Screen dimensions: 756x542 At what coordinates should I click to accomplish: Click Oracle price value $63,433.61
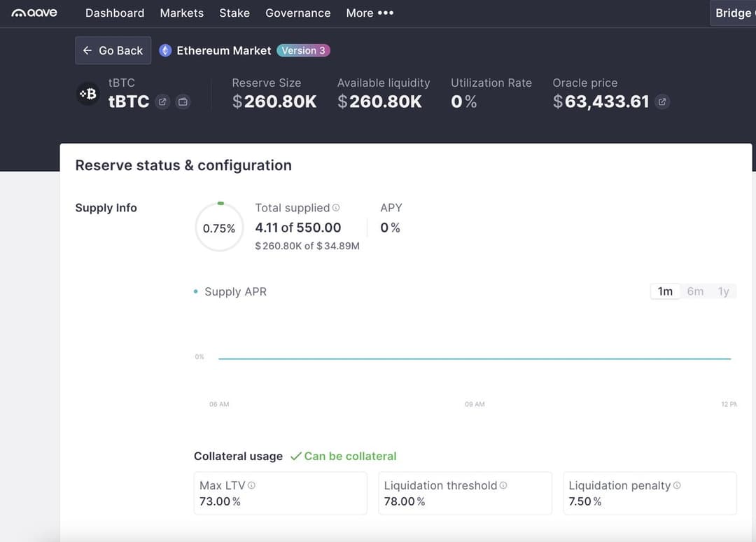(x=601, y=102)
